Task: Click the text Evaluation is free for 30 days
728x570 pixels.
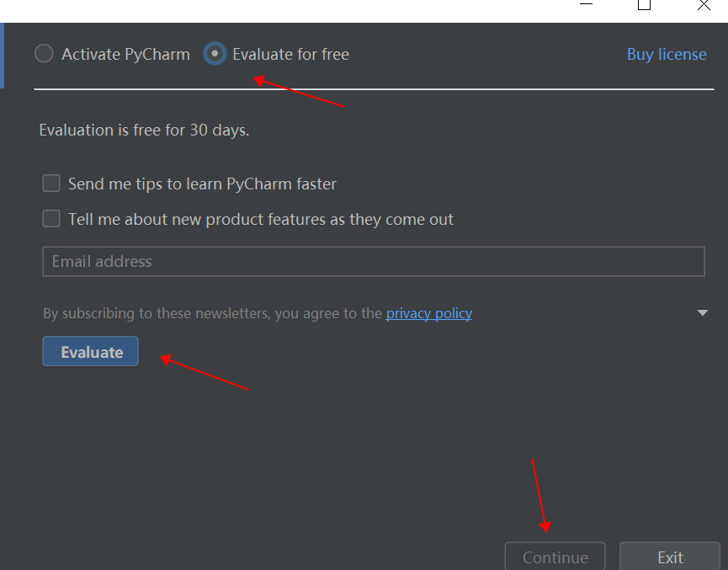Action: coord(144,130)
